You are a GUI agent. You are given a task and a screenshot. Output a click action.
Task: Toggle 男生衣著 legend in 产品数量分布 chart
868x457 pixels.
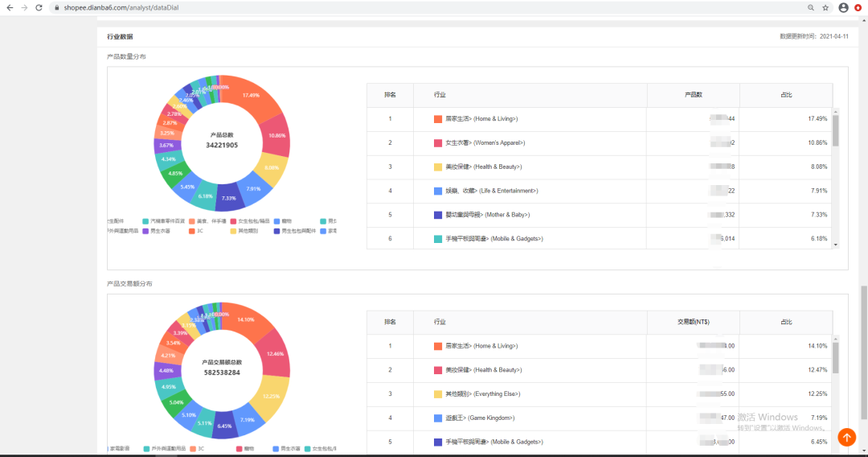coord(157,231)
